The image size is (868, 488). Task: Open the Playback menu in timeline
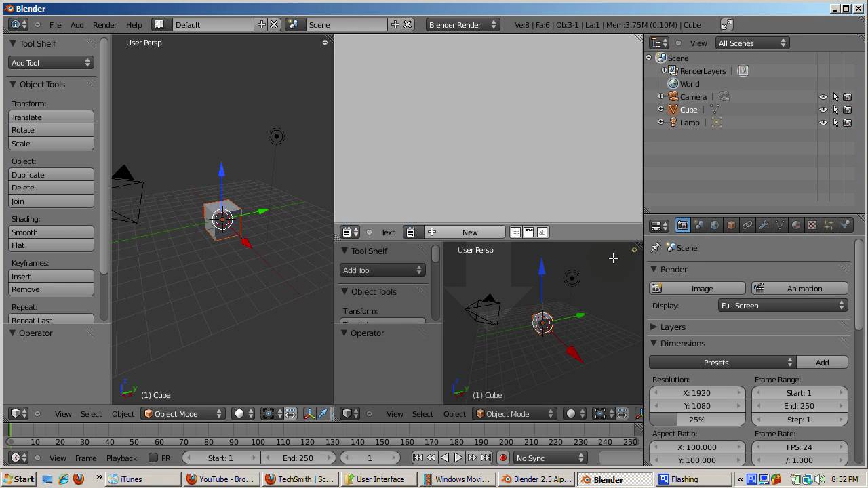(121, 458)
